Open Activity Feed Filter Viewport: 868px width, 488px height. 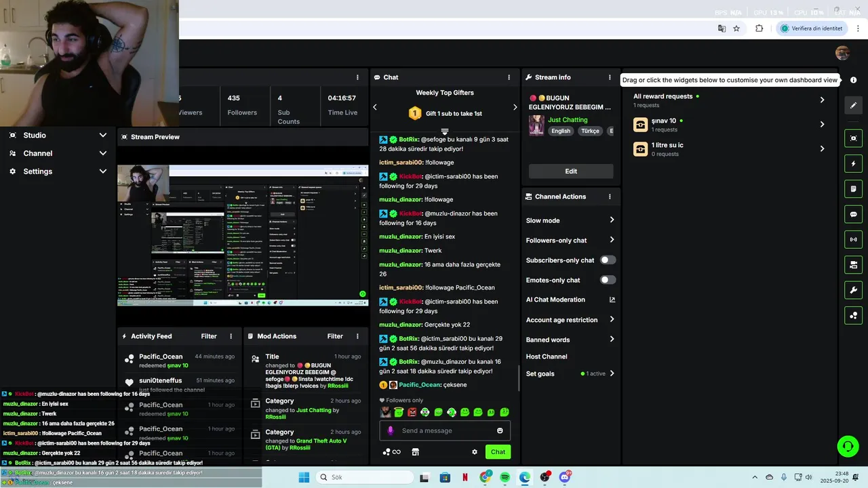[x=209, y=336]
